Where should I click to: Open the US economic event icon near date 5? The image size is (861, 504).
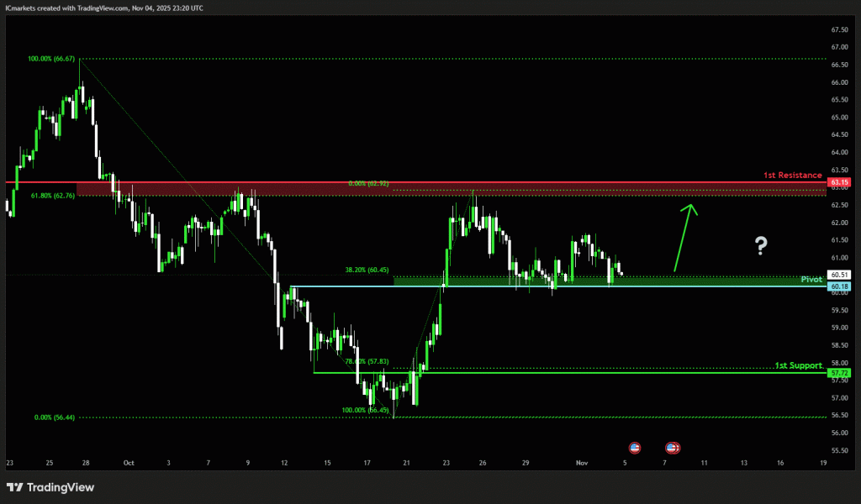(x=634, y=448)
